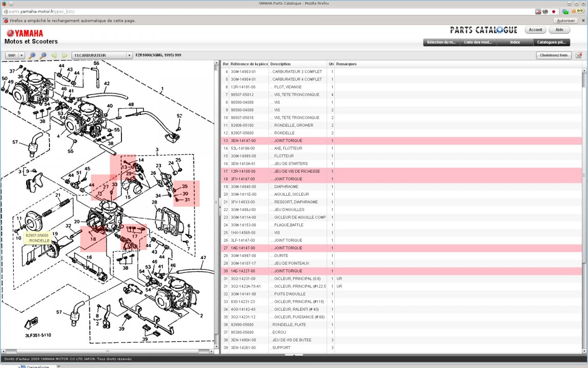Click the print icon beside Choisissez tous

click(578, 55)
